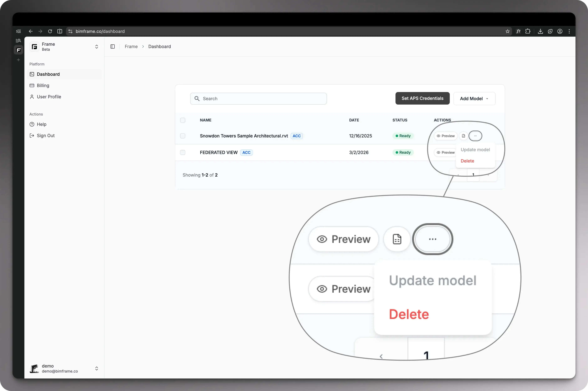Bookmark page with the star icon

(507, 31)
